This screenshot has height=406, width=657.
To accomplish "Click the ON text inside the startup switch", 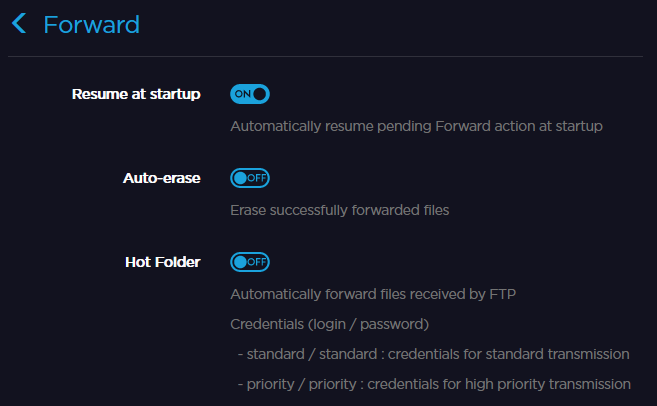I will (x=243, y=94).
